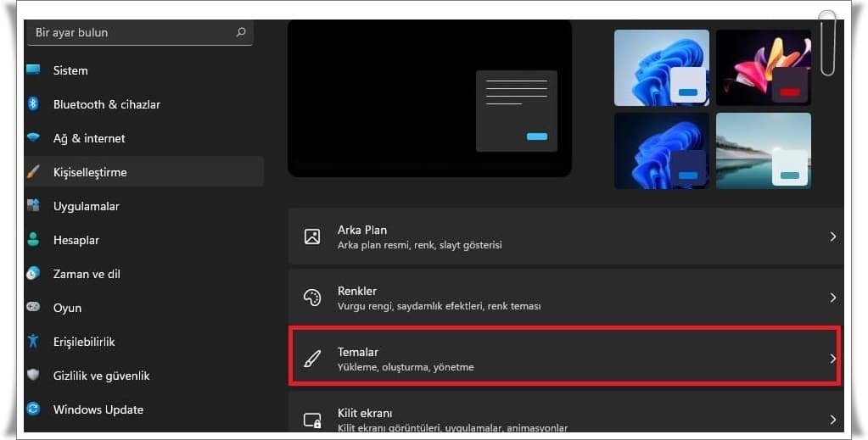Click the search magnifier icon
868x440 pixels.
[241, 32]
